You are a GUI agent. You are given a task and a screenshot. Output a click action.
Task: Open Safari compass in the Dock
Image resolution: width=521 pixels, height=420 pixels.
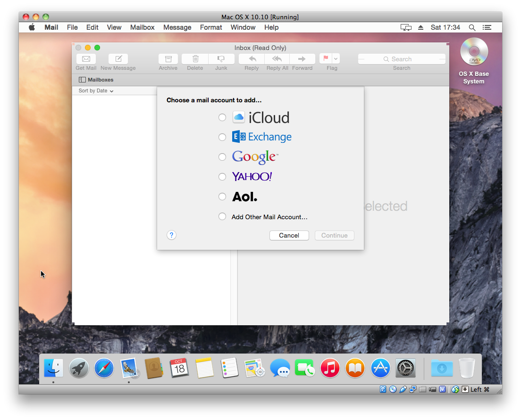pos(104,368)
